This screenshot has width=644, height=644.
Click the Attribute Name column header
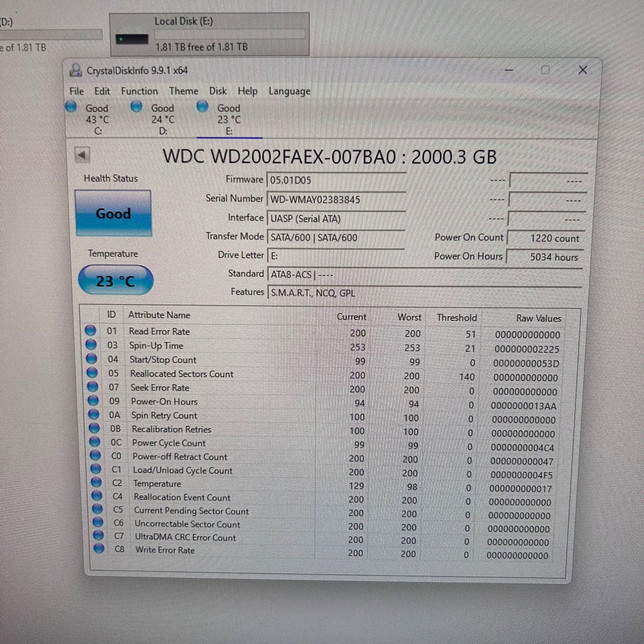click(159, 315)
